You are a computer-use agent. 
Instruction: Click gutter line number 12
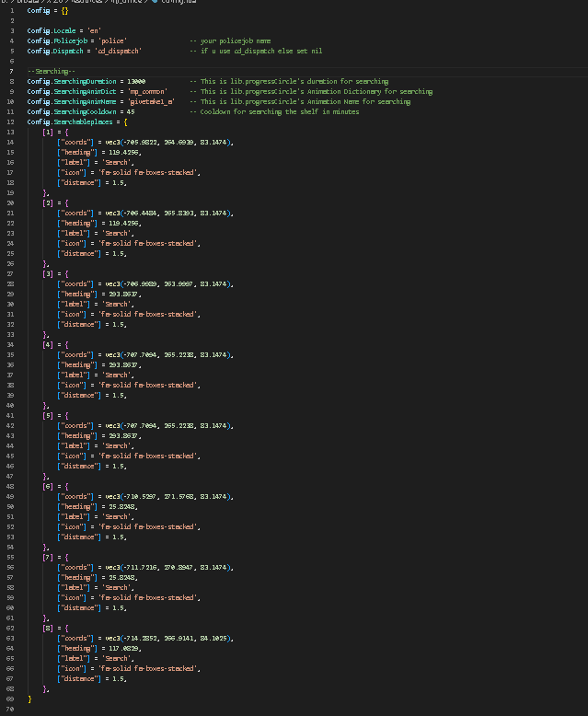10,121
